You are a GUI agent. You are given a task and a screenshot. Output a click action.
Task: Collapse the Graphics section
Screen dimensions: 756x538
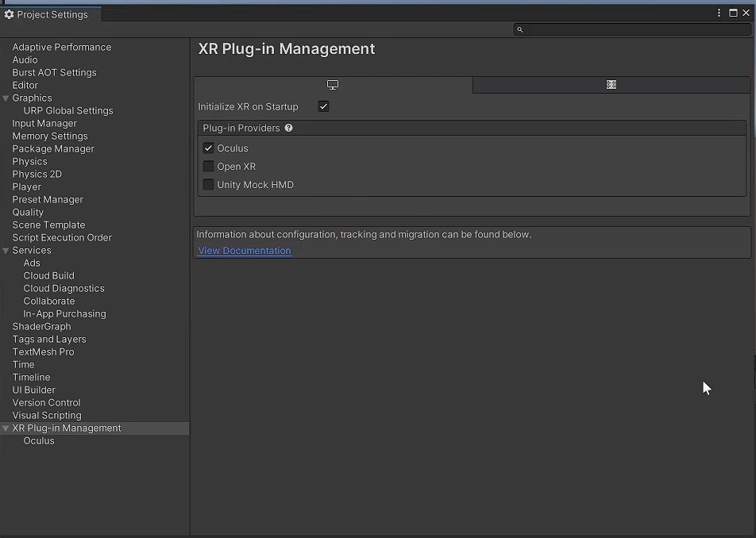click(6, 98)
